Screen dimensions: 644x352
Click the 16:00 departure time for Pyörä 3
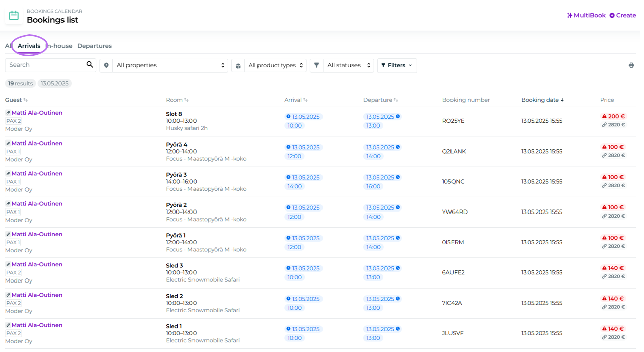pos(373,186)
